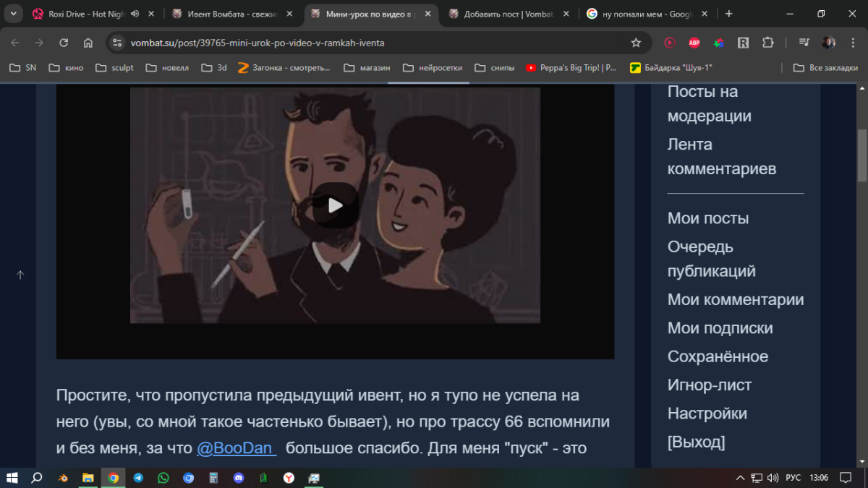868x488 pixels.
Task: Open Посты на модерации in sidebar
Action: pos(709,103)
